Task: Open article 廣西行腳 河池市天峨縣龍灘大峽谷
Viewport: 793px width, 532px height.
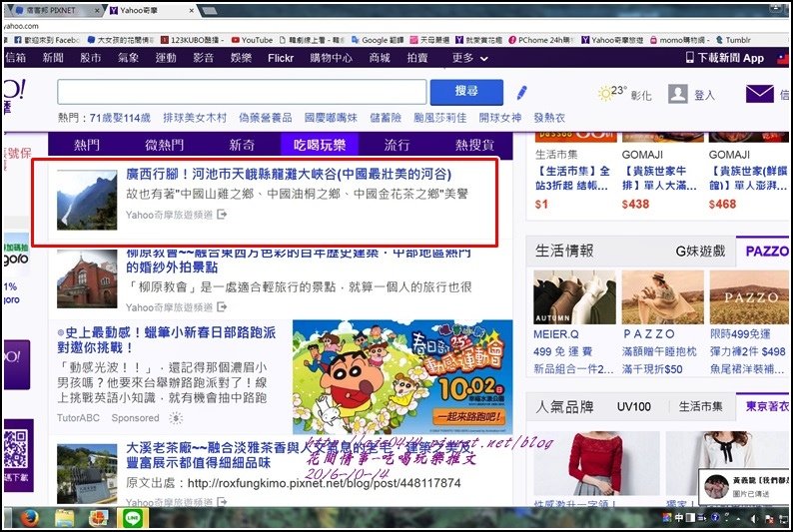Action: (x=289, y=175)
